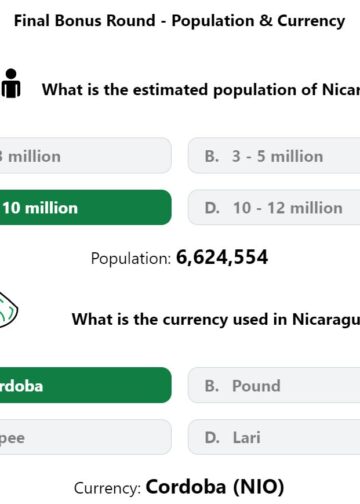Image resolution: width=360 pixels, height=504 pixels.
Task: Select answer D. 10 - 12 million
Action: [274, 207]
